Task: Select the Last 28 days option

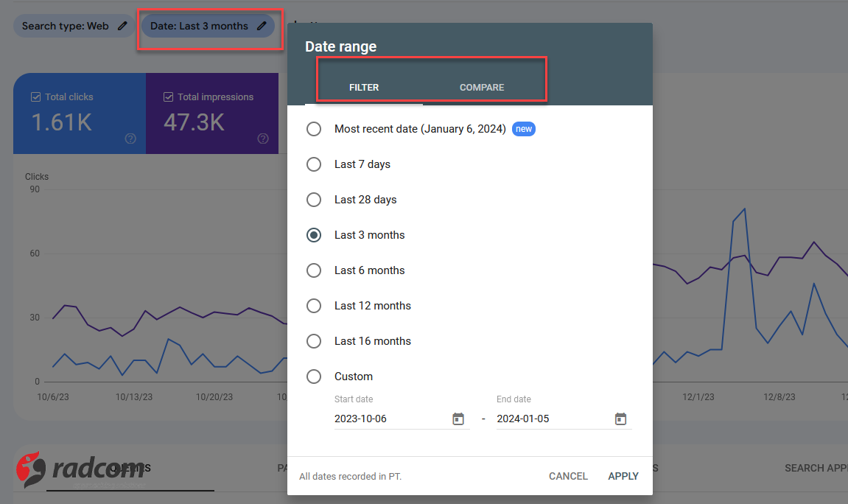Action: point(314,200)
